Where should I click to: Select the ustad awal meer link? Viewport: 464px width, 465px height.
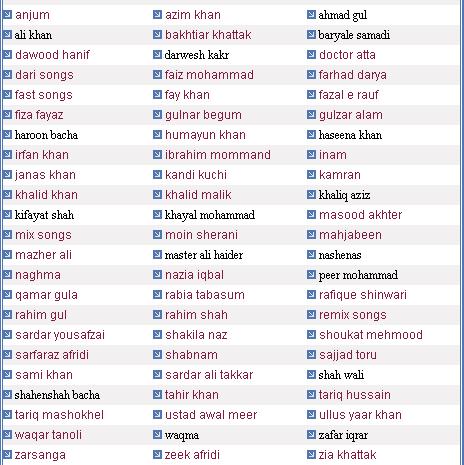coord(211,415)
